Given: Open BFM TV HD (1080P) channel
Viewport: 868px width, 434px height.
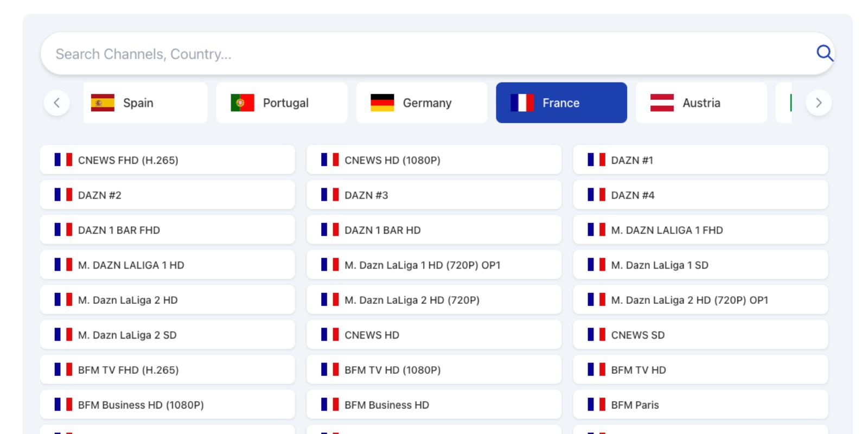Looking at the screenshot, I should (433, 370).
